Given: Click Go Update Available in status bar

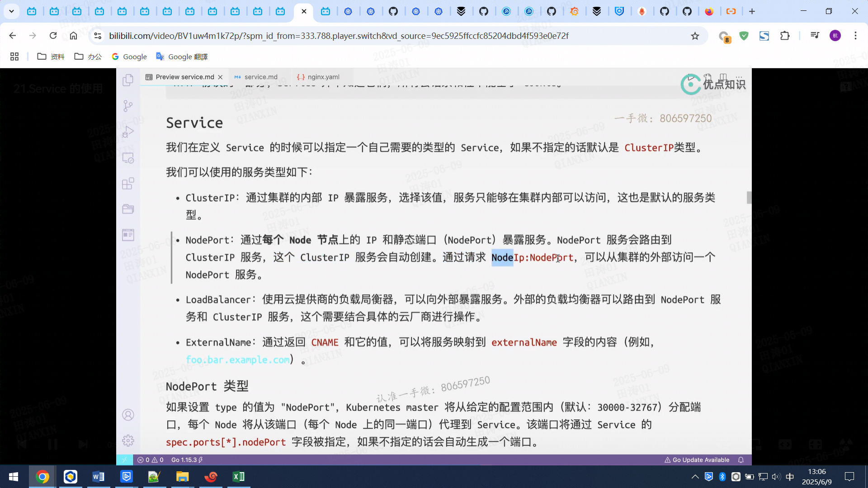Looking at the screenshot, I should pos(697,460).
